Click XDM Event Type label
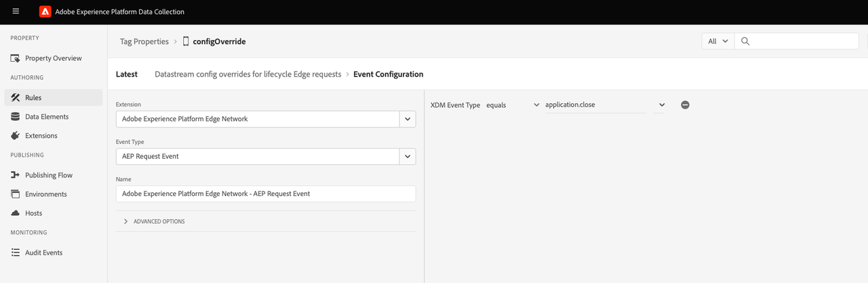868x283 pixels. point(456,105)
